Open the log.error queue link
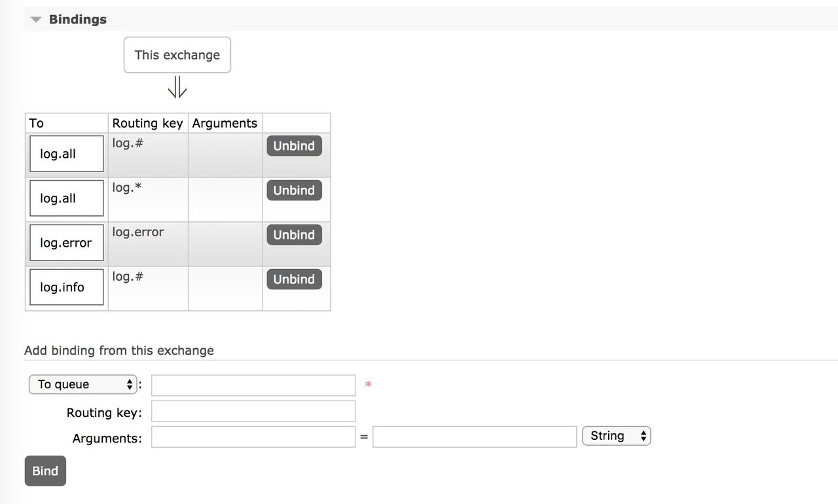Screen dimensions: 838x504 click(65, 243)
